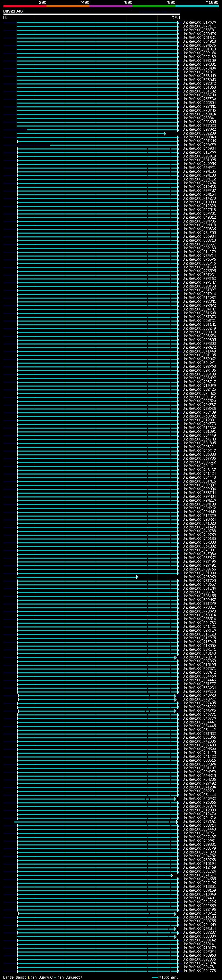Click the green ~80% identity legend segment
This screenshot has height=980, width=222.
(154, 6)
